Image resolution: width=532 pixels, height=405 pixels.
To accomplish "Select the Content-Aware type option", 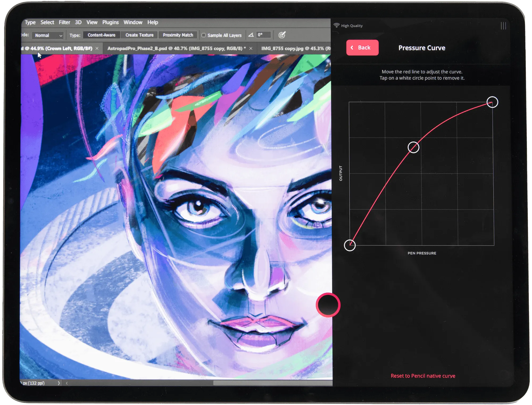I will (x=101, y=35).
